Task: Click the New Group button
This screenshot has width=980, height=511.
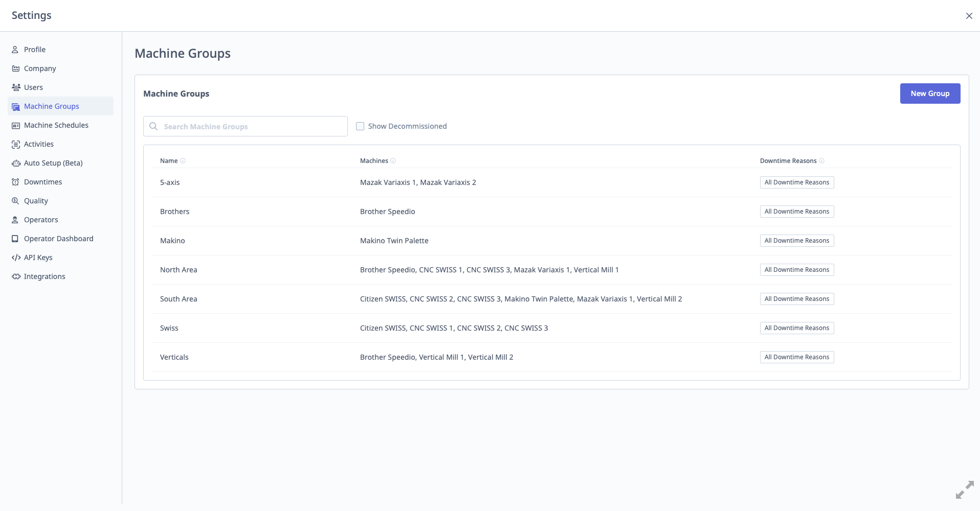Action: 929,93
